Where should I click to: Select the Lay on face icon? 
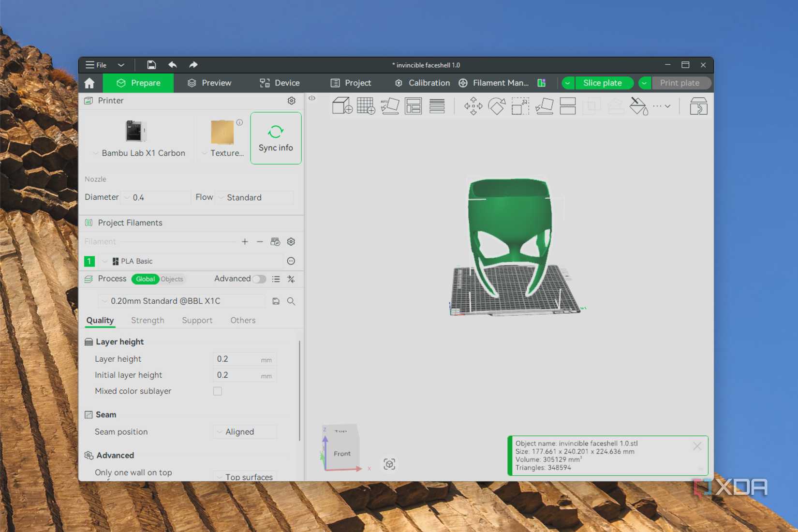544,105
